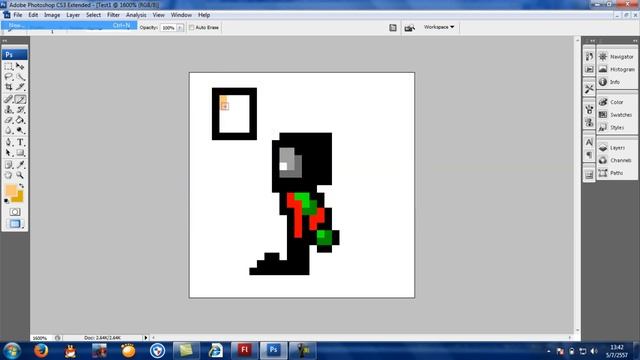Image resolution: width=640 pixels, height=360 pixels.
Task: Select the Hand tool
Action: click(x=9, y=175)
